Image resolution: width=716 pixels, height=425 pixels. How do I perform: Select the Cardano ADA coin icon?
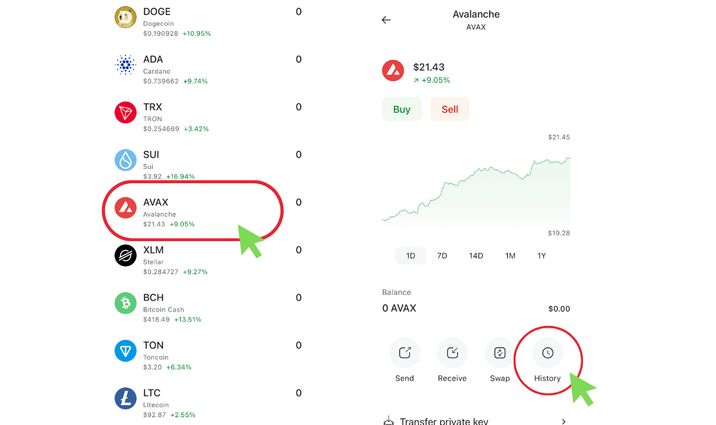[x=125, y=65]
